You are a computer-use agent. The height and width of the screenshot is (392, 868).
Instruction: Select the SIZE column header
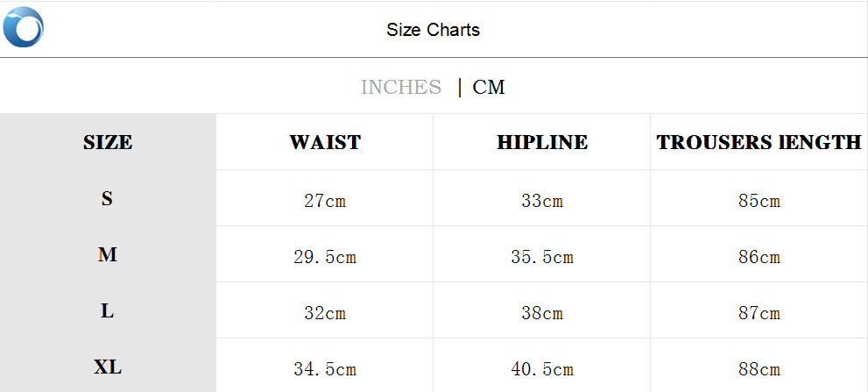pos(108,142)
